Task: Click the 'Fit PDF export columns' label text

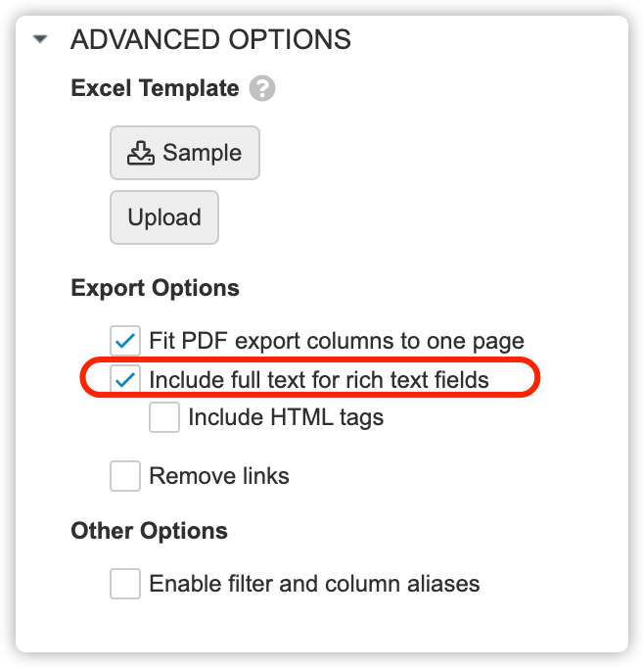Action: [337, 341]
